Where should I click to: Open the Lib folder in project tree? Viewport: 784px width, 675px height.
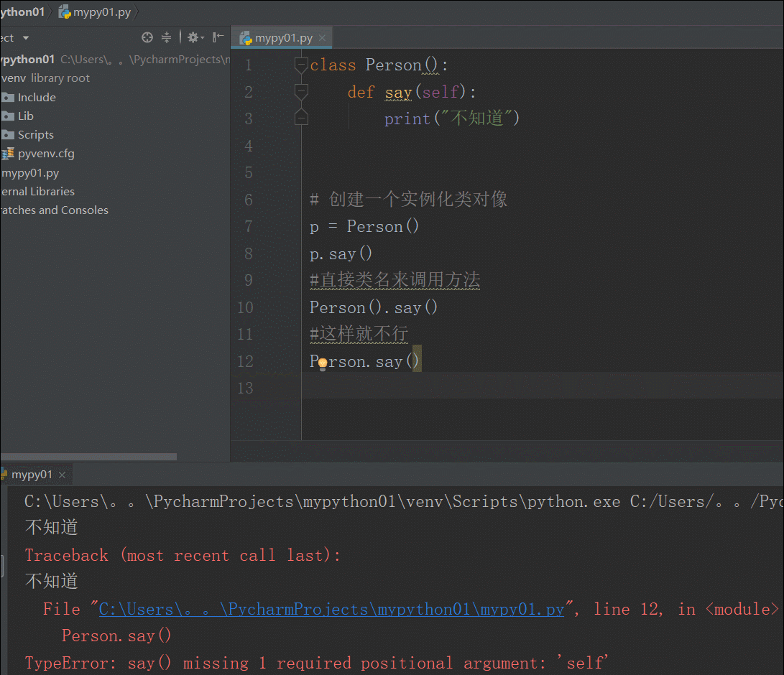coord(25,116)
